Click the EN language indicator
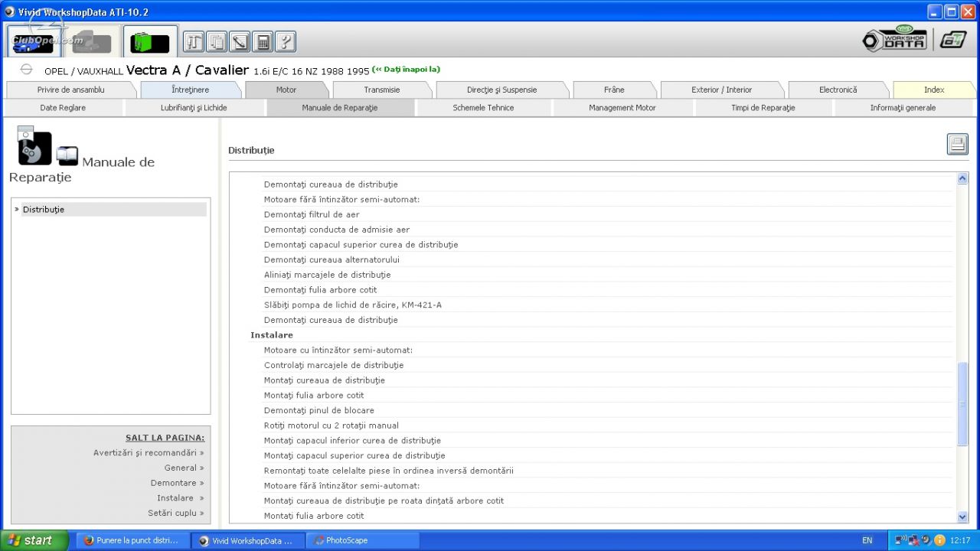Viewport: 980px width, 551px height. tap(867, 540)
